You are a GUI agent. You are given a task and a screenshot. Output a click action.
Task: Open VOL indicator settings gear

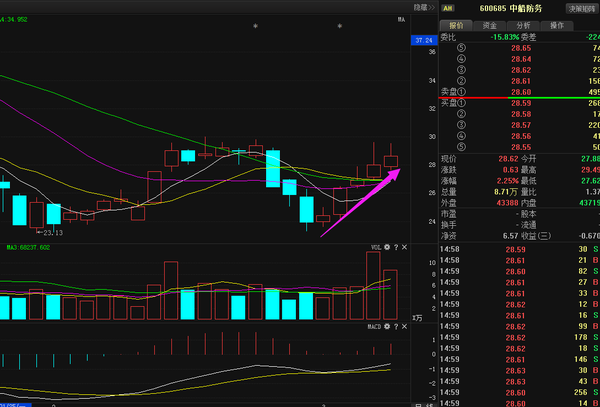pos(387,247)
